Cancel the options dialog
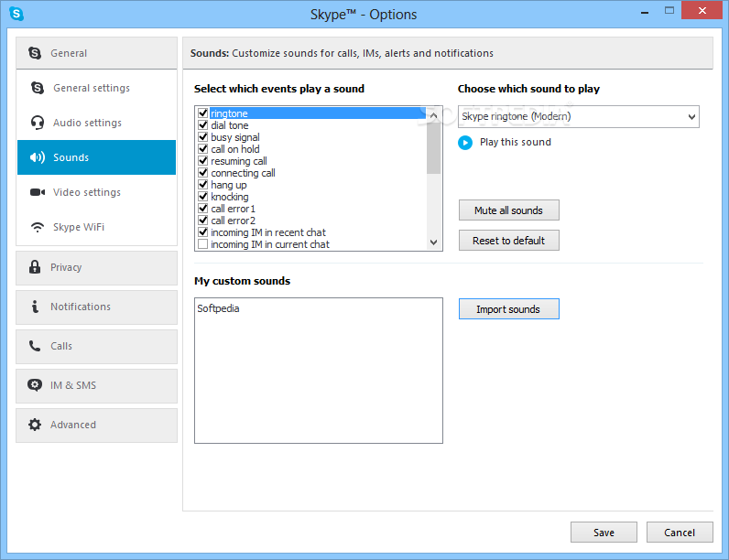This screenshot has width=729, height=560. pyautogui.click(x=680, y=533)
